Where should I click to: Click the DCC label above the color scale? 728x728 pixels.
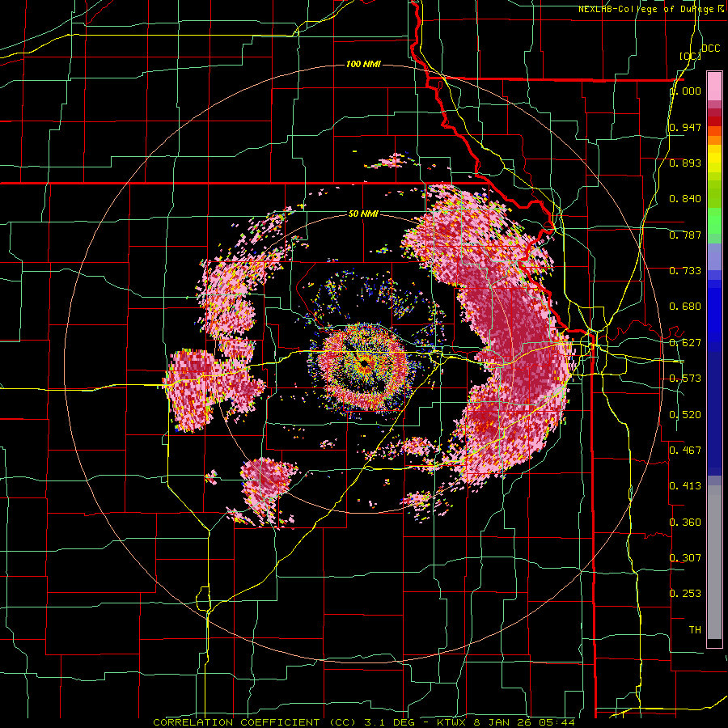[710, 49]
